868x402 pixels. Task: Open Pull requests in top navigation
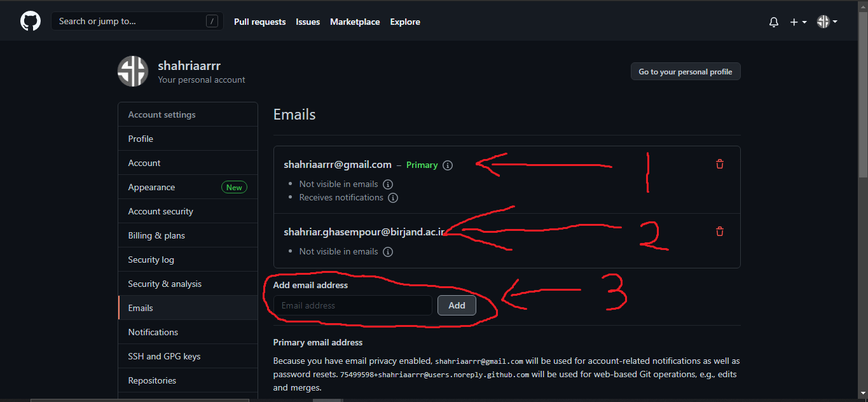[x=259, y=22]
